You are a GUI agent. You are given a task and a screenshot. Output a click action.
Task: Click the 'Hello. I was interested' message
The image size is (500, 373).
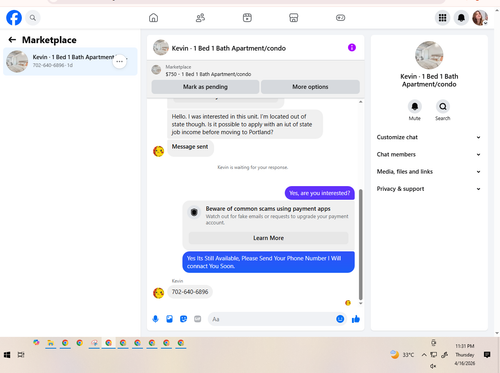[245, 124]
